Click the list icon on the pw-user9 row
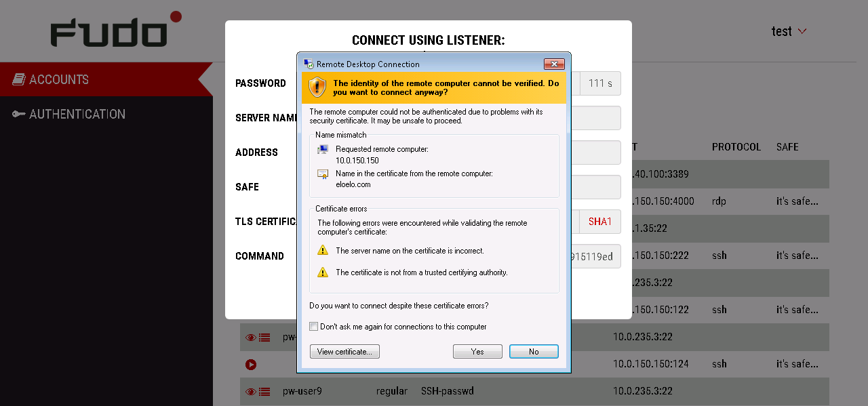The image size is (868, 406). (264, 392)
